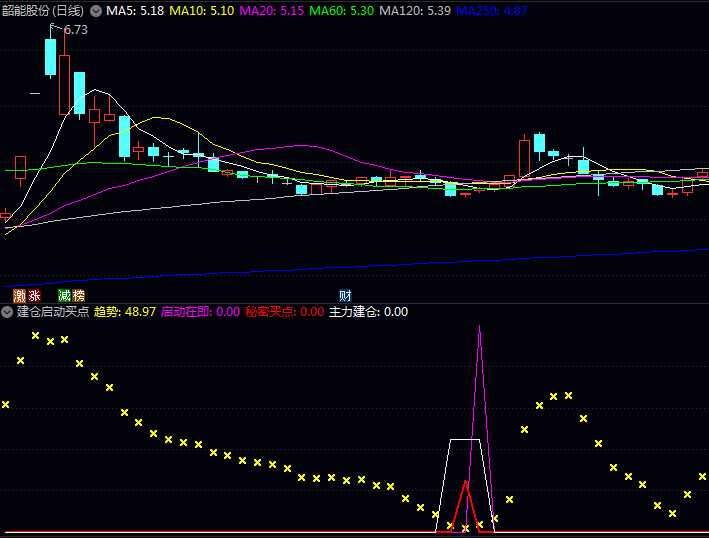
Task: Click the 秘密买点 indicator value
Action: pos(285,312)
